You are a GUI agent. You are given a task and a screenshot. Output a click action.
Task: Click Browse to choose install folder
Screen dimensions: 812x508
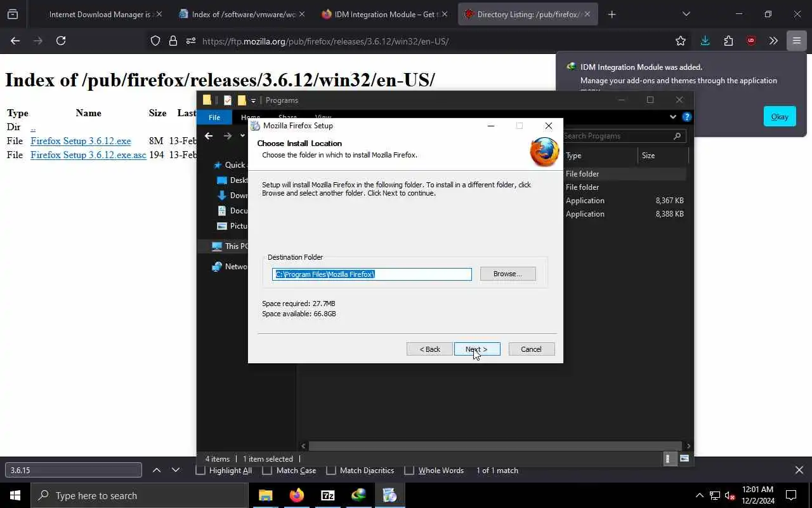[507, 274]
